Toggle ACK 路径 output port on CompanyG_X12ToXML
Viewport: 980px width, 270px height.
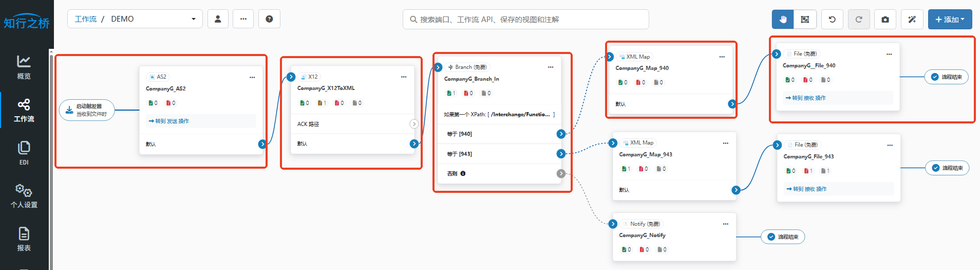click(414, 124)
